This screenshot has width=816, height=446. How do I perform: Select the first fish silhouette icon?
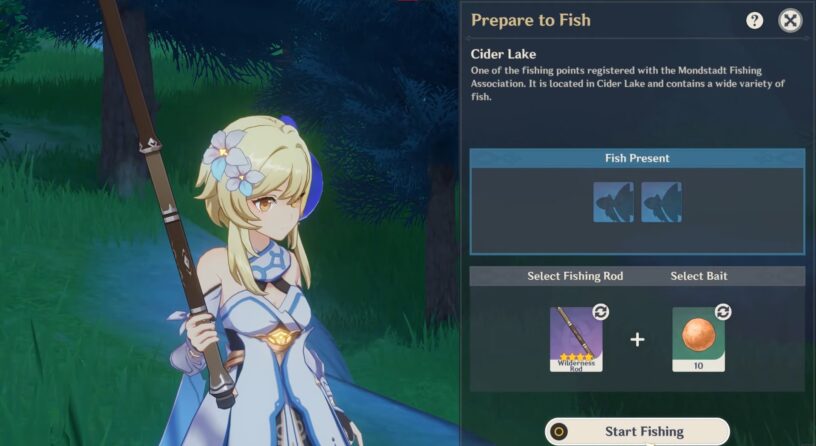coord(614,202)
